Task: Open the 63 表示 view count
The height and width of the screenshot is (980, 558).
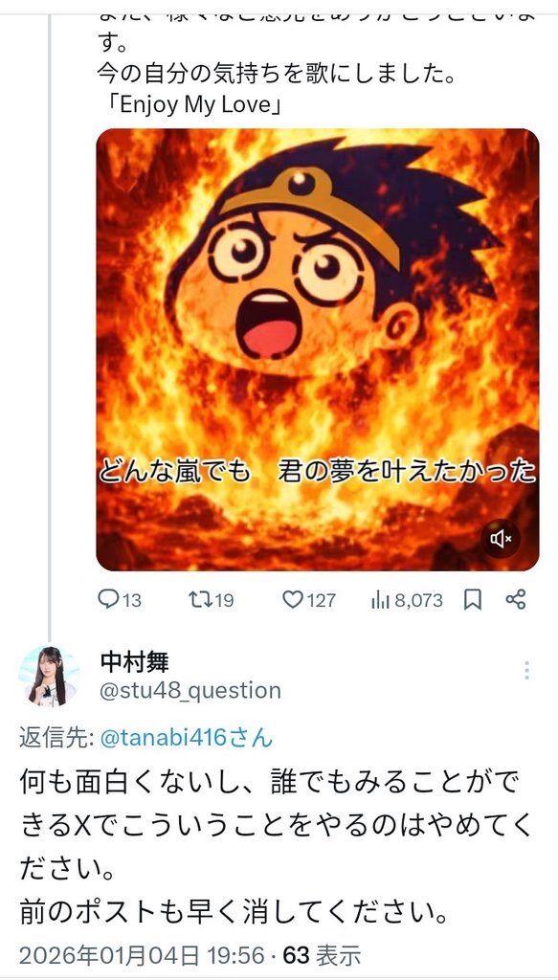Action: [x=323, y=955]
